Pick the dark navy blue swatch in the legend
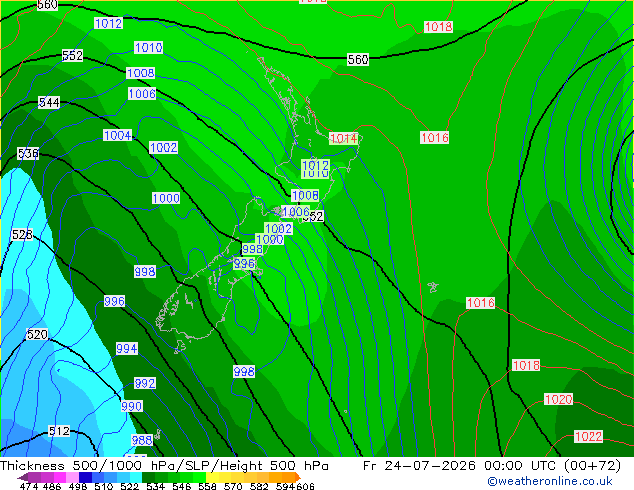 [x=85, y=477]
